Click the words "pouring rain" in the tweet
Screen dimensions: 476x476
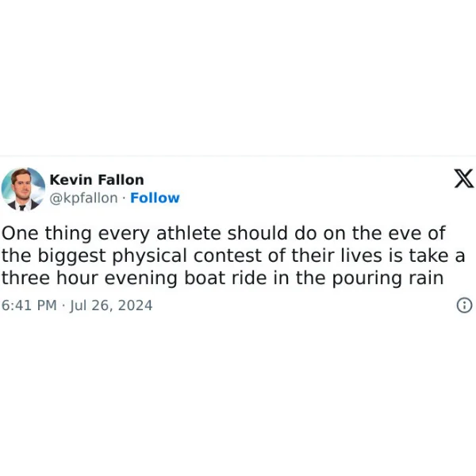pyautogui.click(x=388, y=279)
